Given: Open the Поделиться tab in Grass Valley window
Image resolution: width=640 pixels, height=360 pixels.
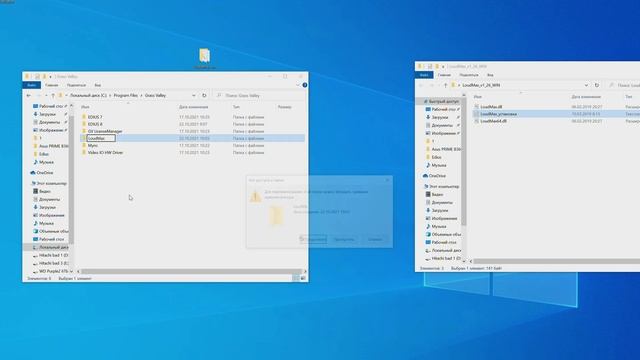Looking at the screenshot, I should (x=76, y=85).
